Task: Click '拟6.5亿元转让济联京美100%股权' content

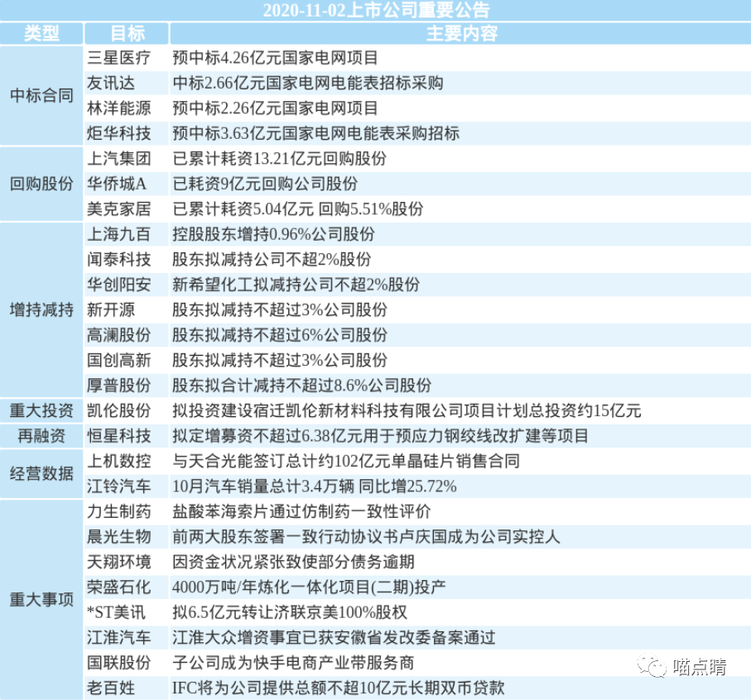Action: point(289,612)
